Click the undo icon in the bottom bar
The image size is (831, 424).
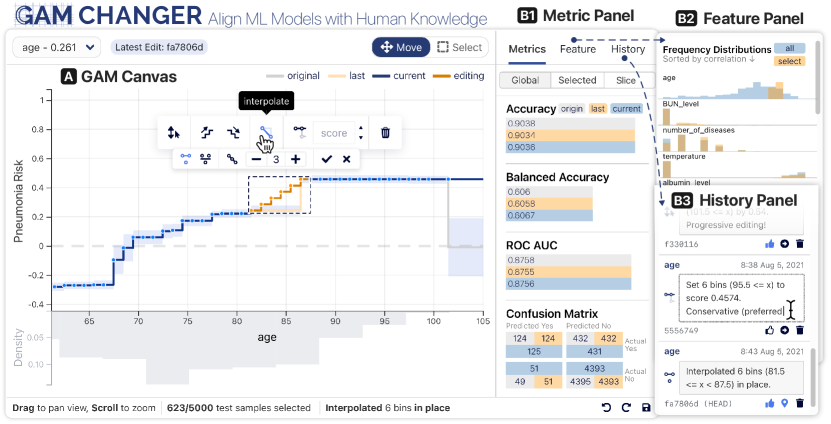click(606, 407)
